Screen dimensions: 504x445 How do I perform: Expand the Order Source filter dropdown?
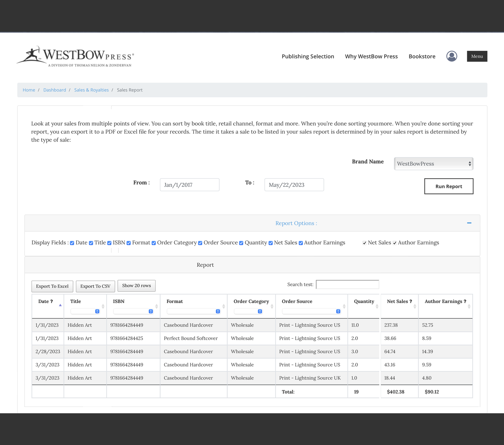coord(311,311)
